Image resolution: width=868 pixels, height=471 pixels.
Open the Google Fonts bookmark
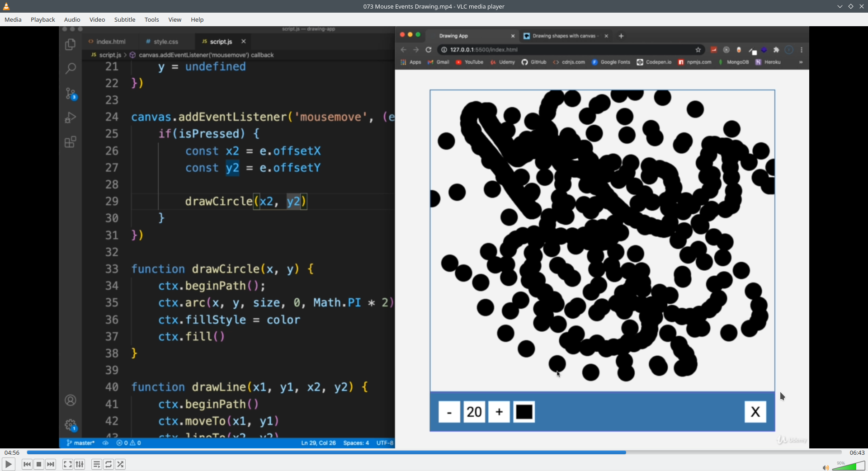tap(611, 62)
